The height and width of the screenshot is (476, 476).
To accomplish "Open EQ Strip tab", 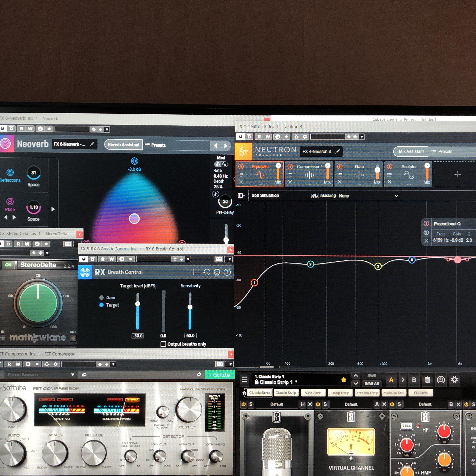I will (421, 393).
